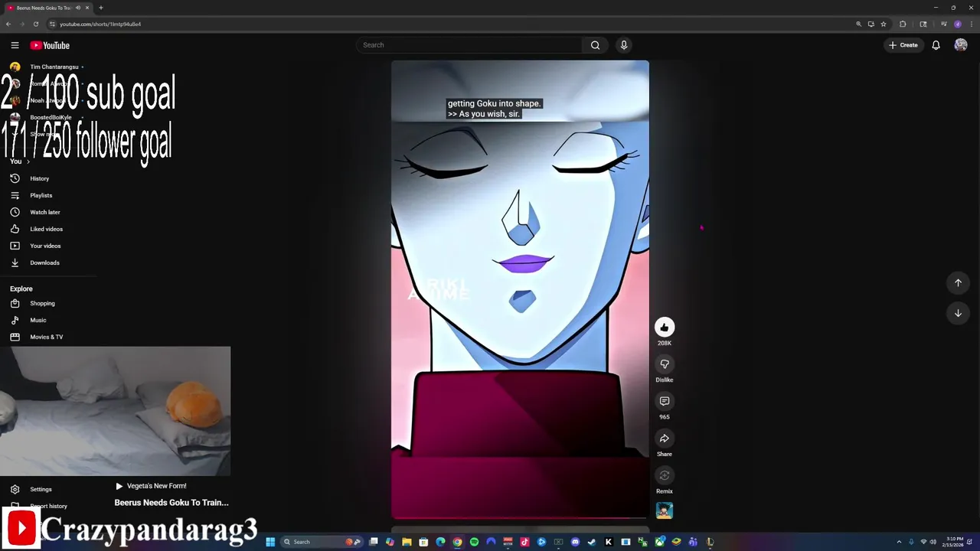This screenshot has width=980, height=551.
Task: Click the Watch later menu label
Action: [45, 212]
